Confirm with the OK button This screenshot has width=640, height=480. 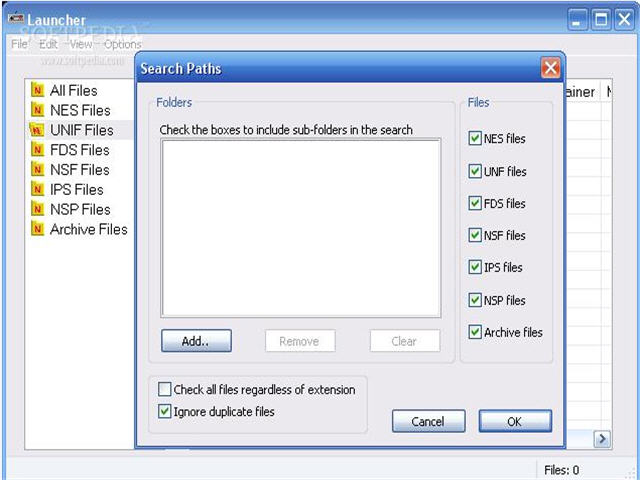[515, 421]
